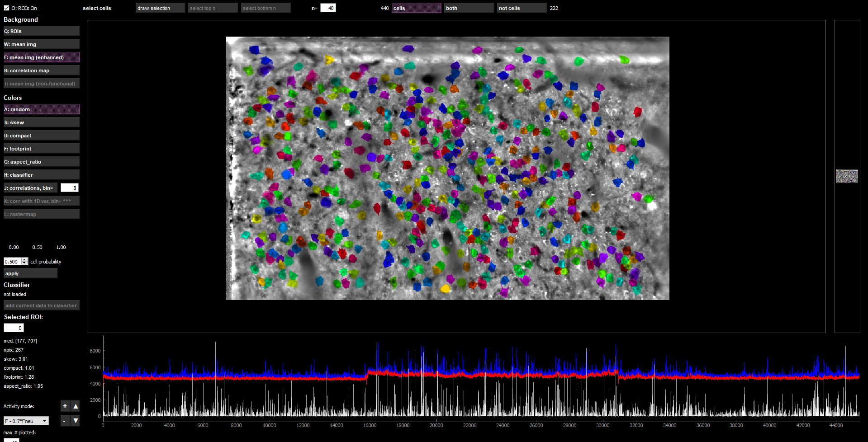Click the down stepper on the cell probability spinner
Image resolution: width=868 pixels, height=442 pixels.
point(24,263)
